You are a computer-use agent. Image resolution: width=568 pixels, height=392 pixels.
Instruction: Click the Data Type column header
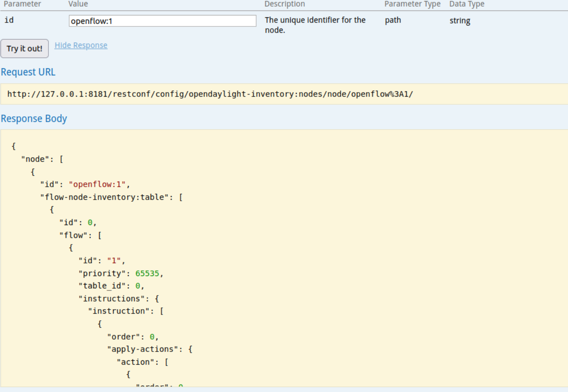[x=467, y=4]
